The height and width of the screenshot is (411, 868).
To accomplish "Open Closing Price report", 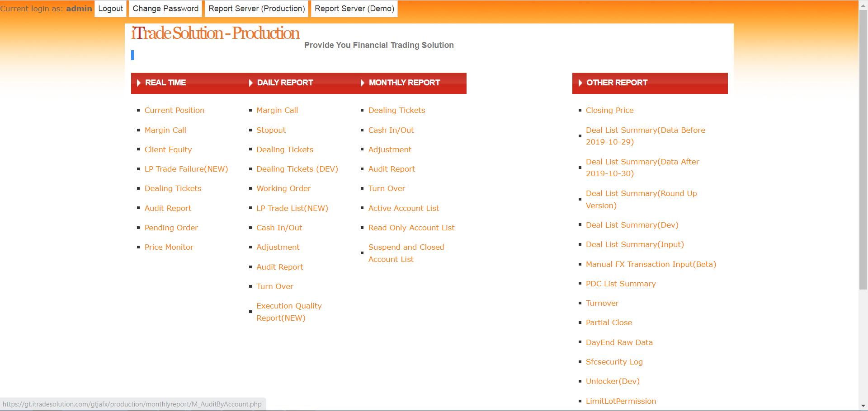I will tap(609, 110).
